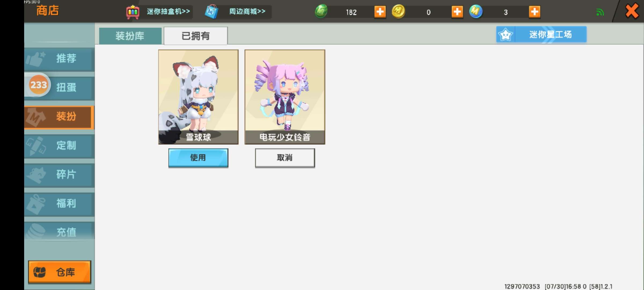Click the green mini bean icon

[x=321, y=11]
